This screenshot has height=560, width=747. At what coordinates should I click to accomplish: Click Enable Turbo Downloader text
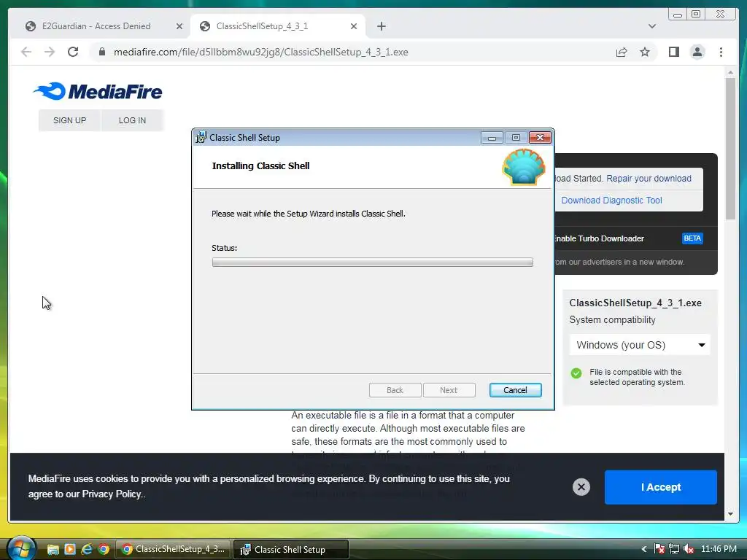point(600,238)
